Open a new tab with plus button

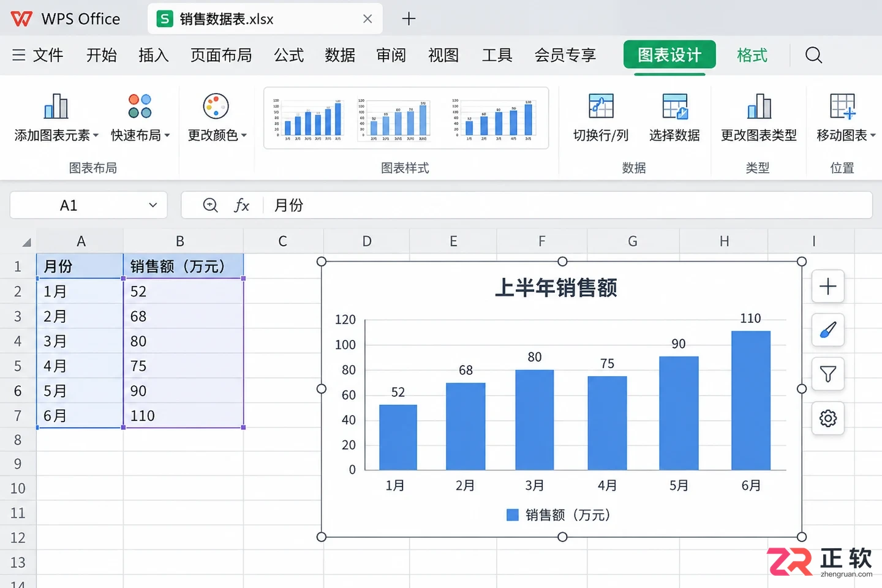409,19
